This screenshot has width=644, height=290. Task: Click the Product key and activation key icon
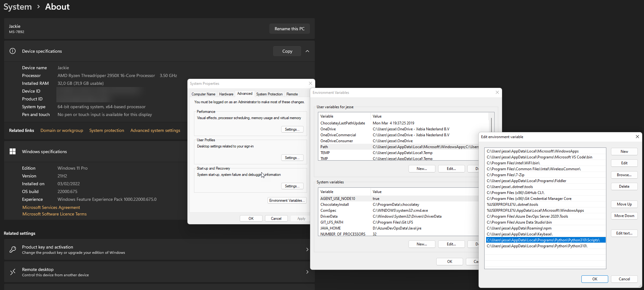click(12, 249)
